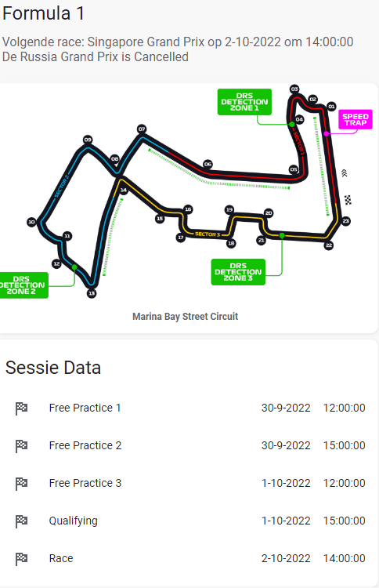Select the Qualifying session row
Viewport: 379px width, 588px height.
pos(189,521)
